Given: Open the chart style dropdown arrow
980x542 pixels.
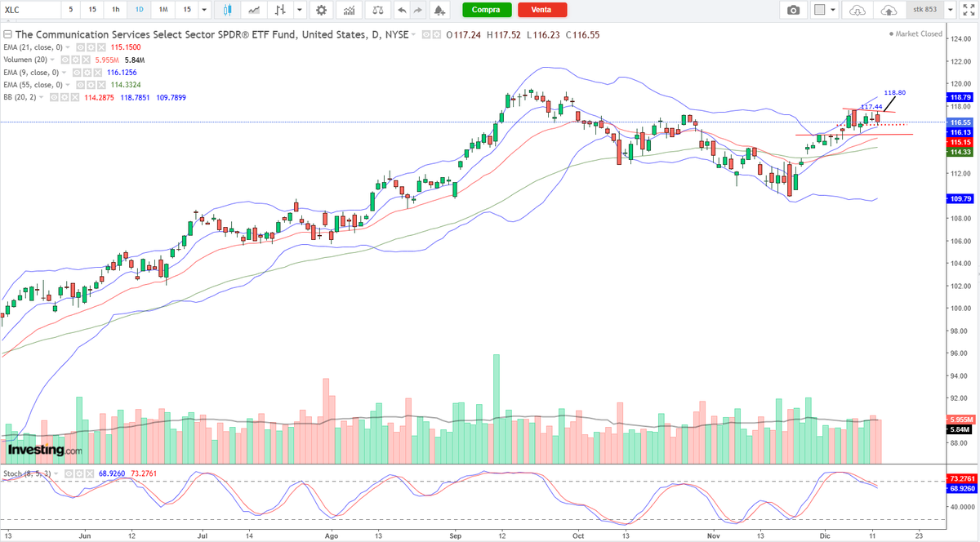Looking at the screenshot, I should coord(301,10).
